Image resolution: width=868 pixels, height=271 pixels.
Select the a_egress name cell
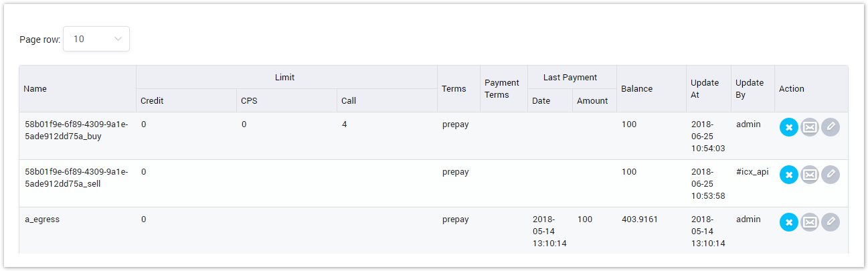click(x=42, y=219)
